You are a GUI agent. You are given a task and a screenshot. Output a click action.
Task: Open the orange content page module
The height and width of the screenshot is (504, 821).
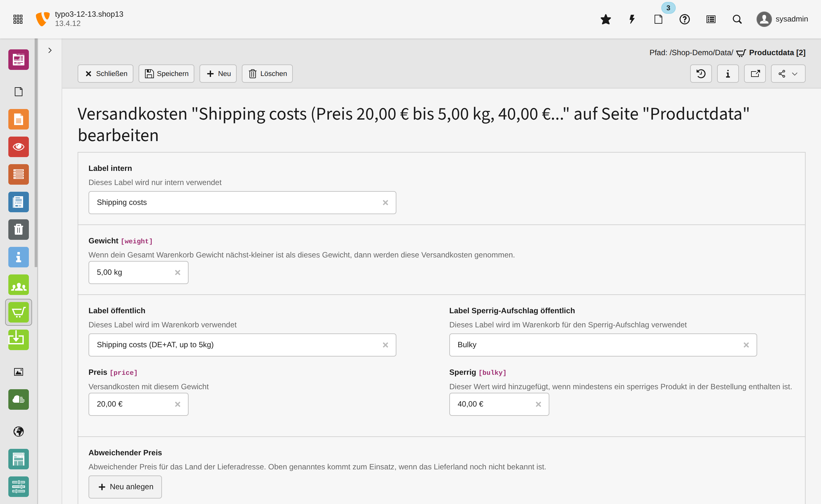tap(18, 119)
